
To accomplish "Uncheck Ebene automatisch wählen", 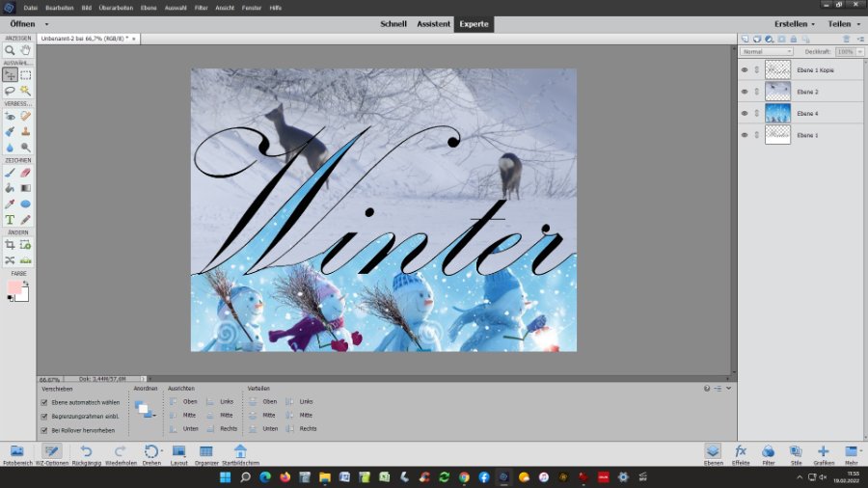I will [x=44, y=402].
